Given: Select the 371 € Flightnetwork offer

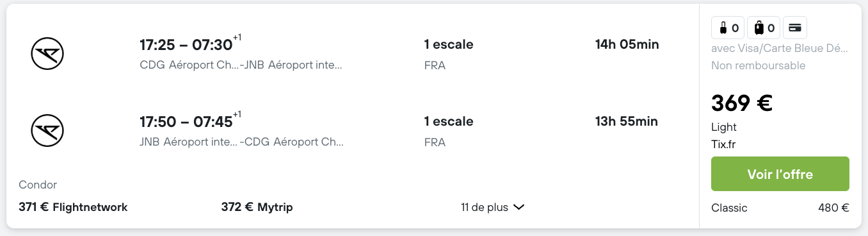Looking at the screenshot, I should [x=74, y=207].
